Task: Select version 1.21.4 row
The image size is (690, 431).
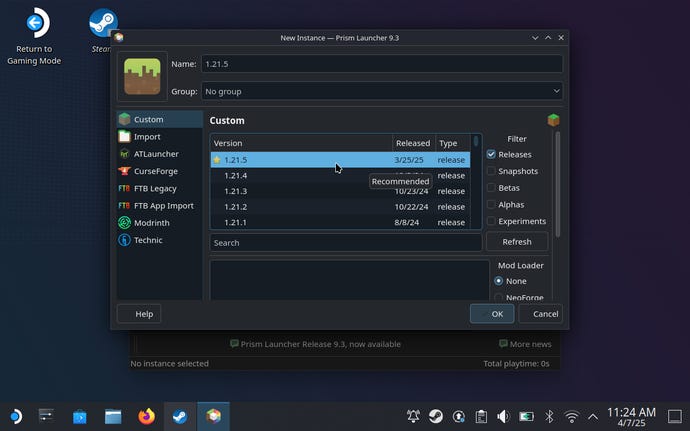Action: click(x=340, y=175)
